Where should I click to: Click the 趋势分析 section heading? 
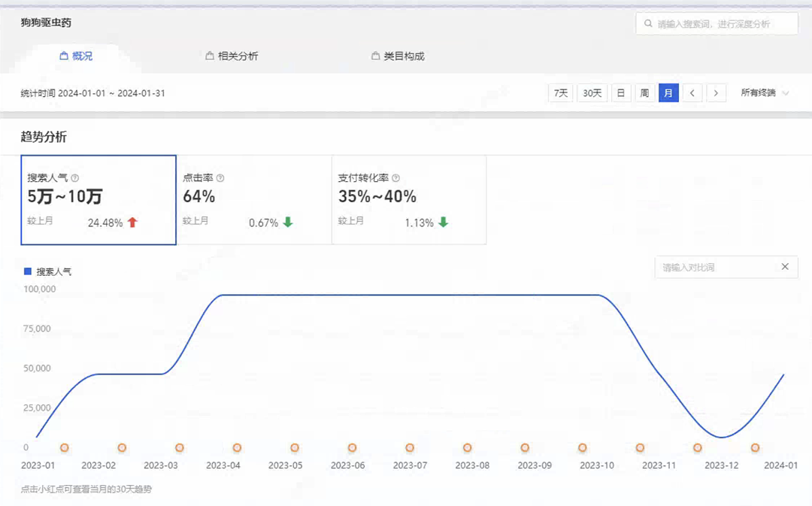(x=44, y=137)
